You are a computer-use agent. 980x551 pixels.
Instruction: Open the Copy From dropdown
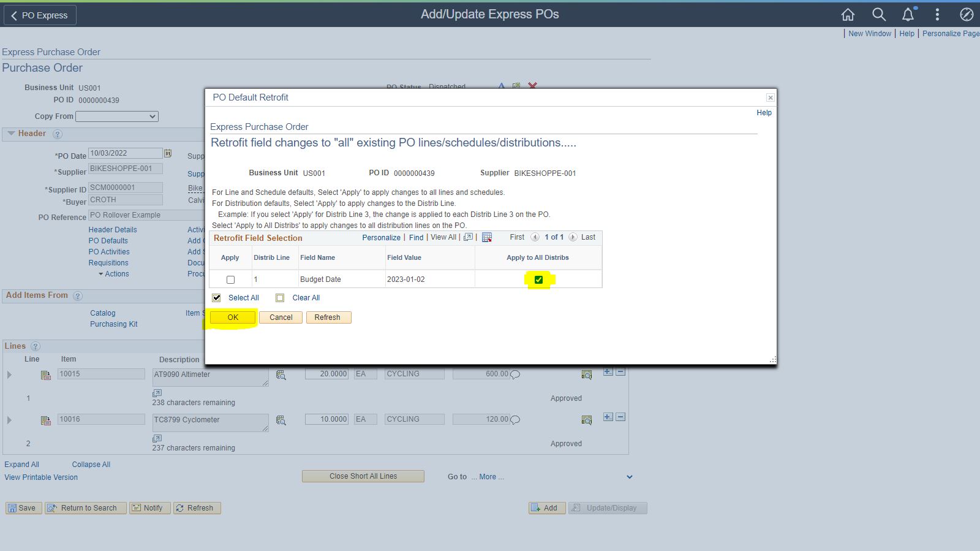coord(117,116)
